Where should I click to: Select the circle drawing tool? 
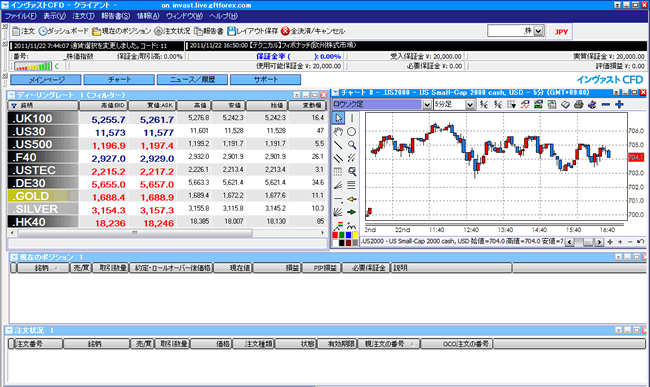pos(352,132)
